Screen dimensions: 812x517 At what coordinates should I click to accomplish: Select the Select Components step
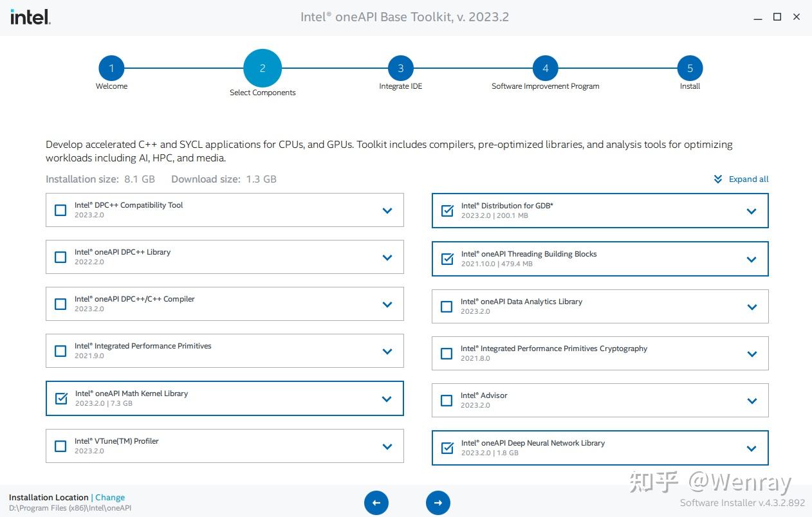[263, 68]
